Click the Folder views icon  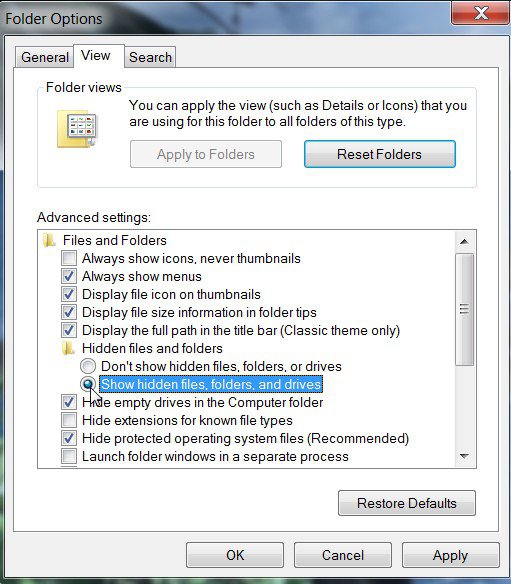click(77, 129)
